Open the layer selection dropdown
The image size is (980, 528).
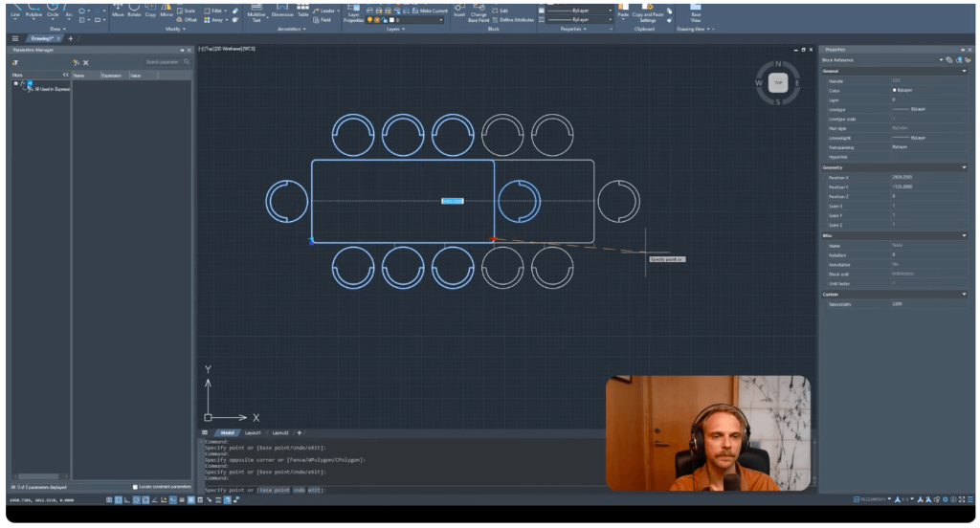click(x=418, y=19)
